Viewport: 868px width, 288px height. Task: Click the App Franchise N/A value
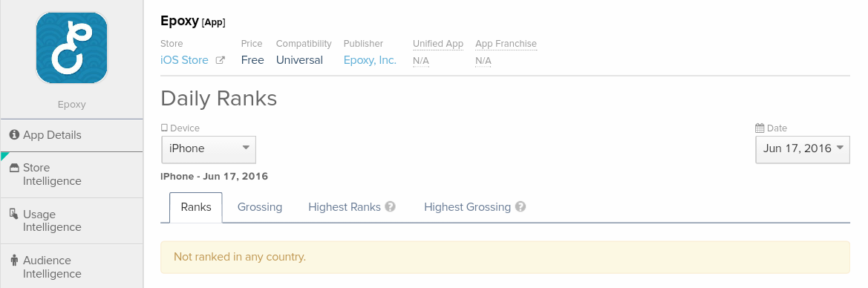483,60
